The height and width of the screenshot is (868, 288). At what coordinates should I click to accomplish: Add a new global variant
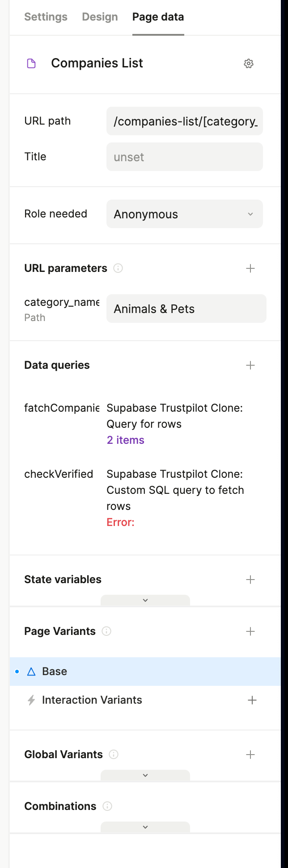click(250, 755)
